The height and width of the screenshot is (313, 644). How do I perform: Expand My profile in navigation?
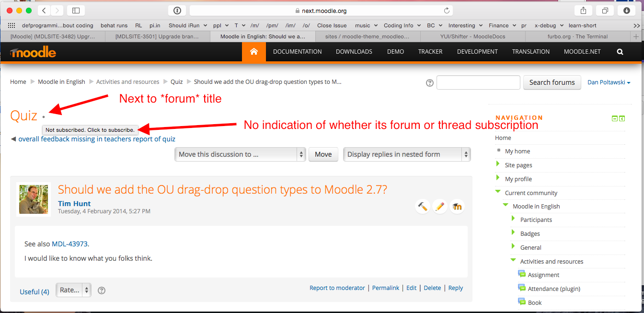498,178
